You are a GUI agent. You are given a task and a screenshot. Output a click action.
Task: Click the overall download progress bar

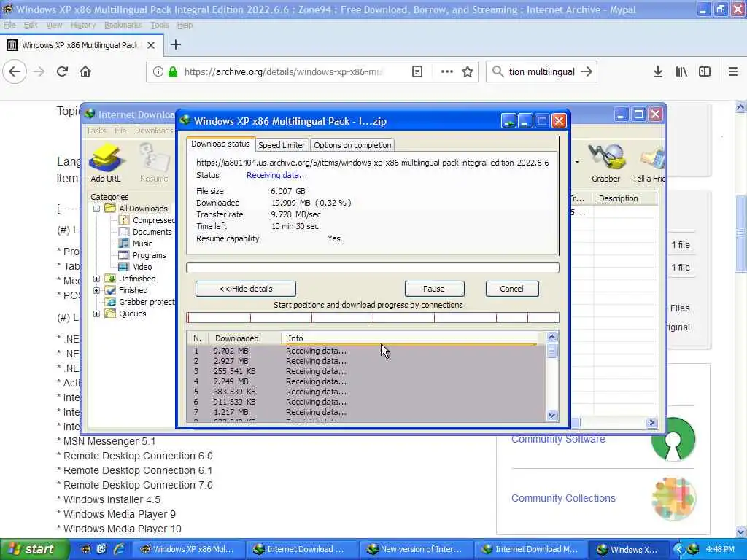point(373,268)
